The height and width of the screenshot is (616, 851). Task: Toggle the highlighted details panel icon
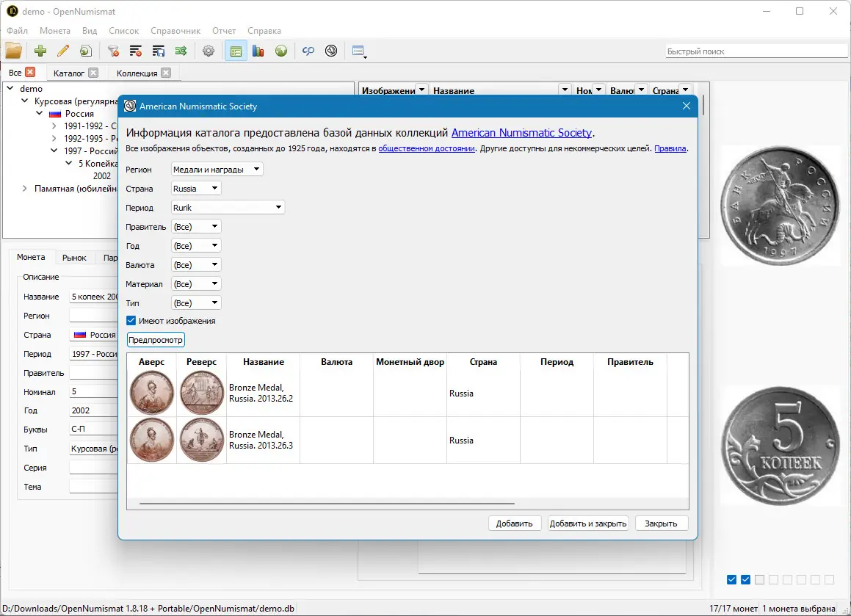click(236, 51)
